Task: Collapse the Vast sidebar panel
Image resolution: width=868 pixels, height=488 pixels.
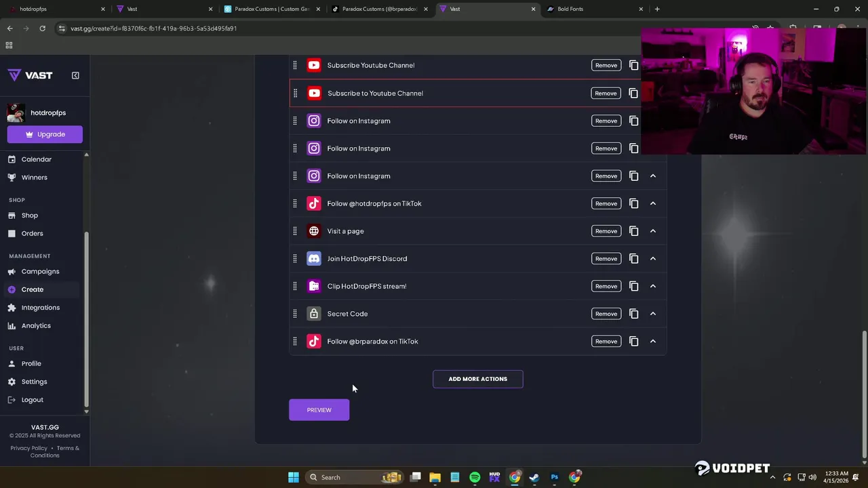Action: tap(75, 75)
